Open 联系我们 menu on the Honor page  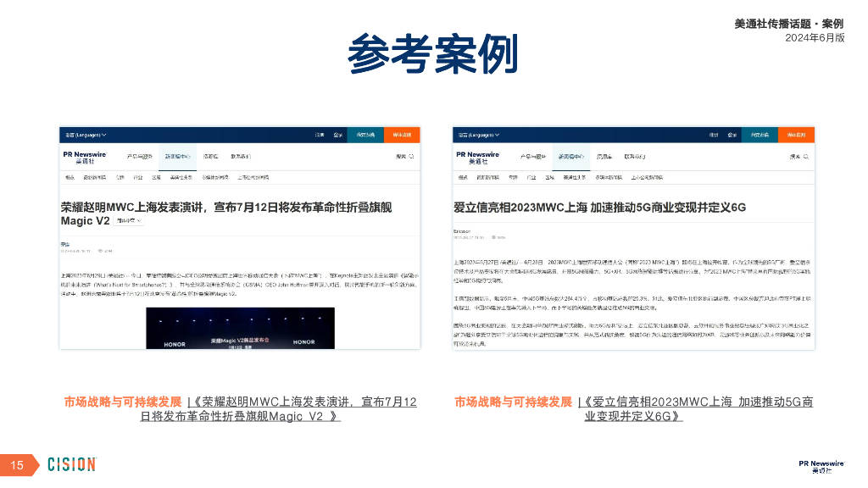[241, 157]
